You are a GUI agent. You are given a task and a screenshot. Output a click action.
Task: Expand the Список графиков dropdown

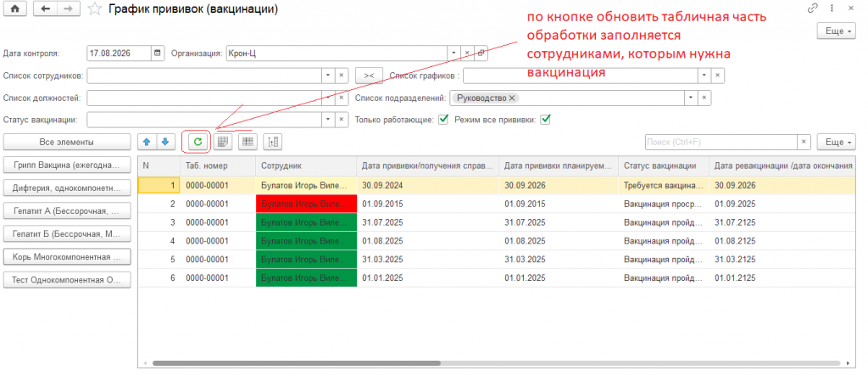pyautogui.click(x=704, y=76)
